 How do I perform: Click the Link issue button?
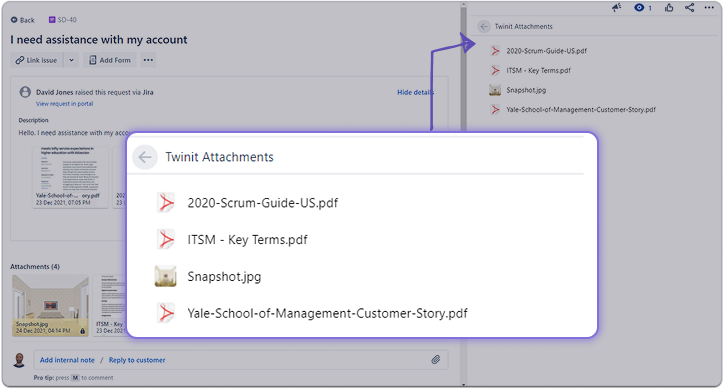pyautogui.click(x=36, y=60)
